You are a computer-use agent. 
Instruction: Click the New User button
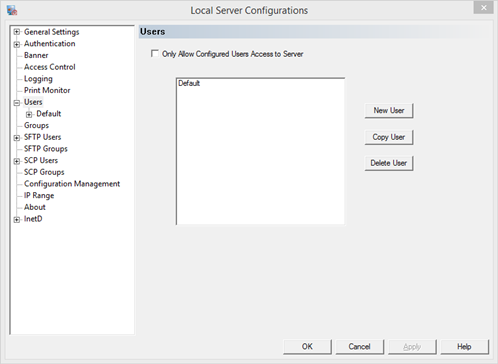[x=389, y=110]
